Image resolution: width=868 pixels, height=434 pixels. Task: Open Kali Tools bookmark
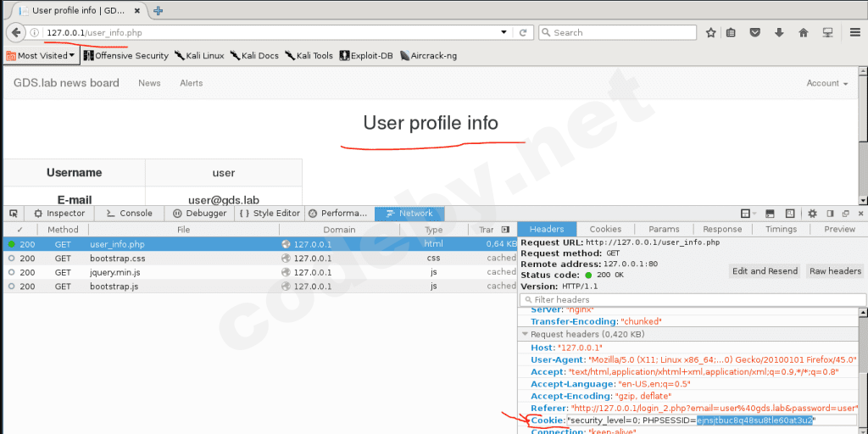[x=309, y=55]
